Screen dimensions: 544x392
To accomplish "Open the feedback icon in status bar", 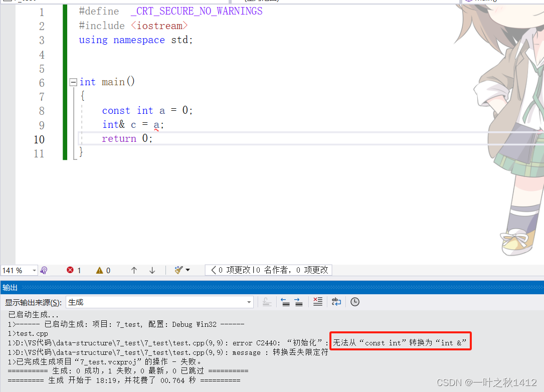I will point(45,270).
